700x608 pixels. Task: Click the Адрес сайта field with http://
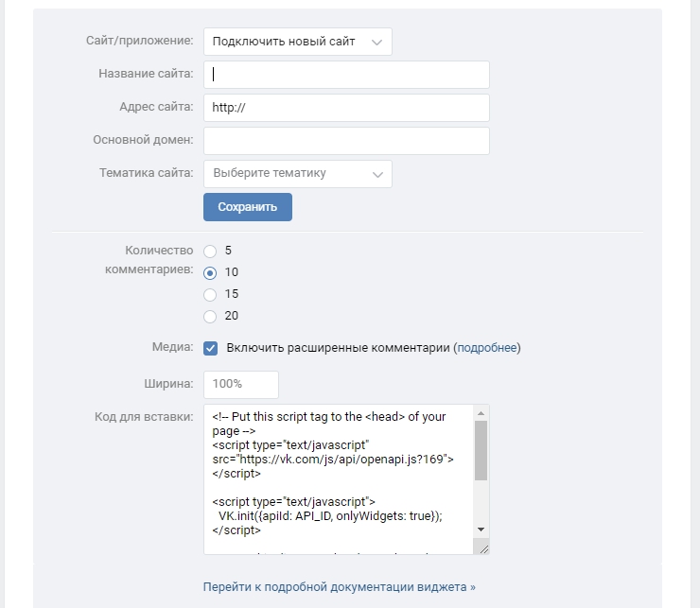[x=346, y=108]
